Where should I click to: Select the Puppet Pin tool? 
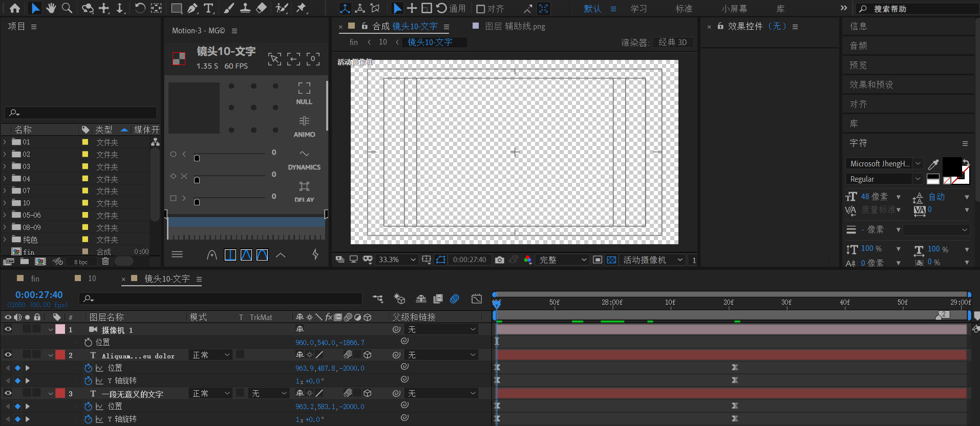(301, 8)
